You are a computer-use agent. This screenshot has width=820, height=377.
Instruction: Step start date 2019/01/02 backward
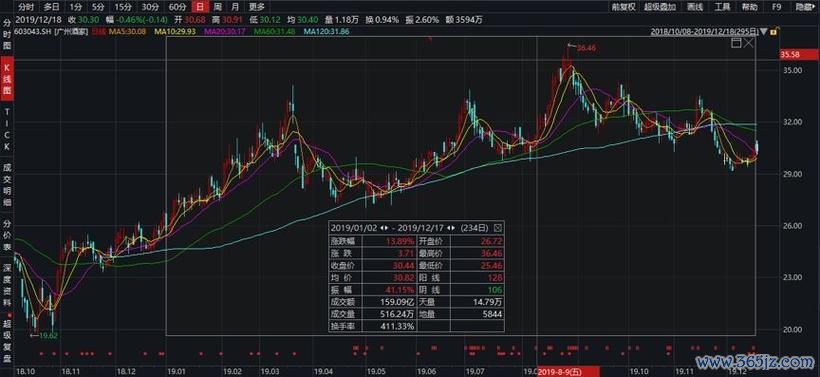tap(381, 228)
